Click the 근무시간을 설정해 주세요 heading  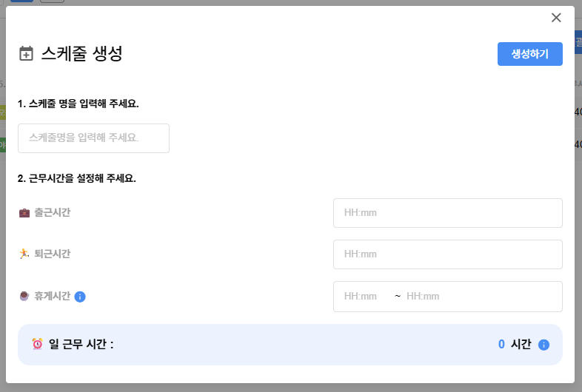[x=77, y=178]
